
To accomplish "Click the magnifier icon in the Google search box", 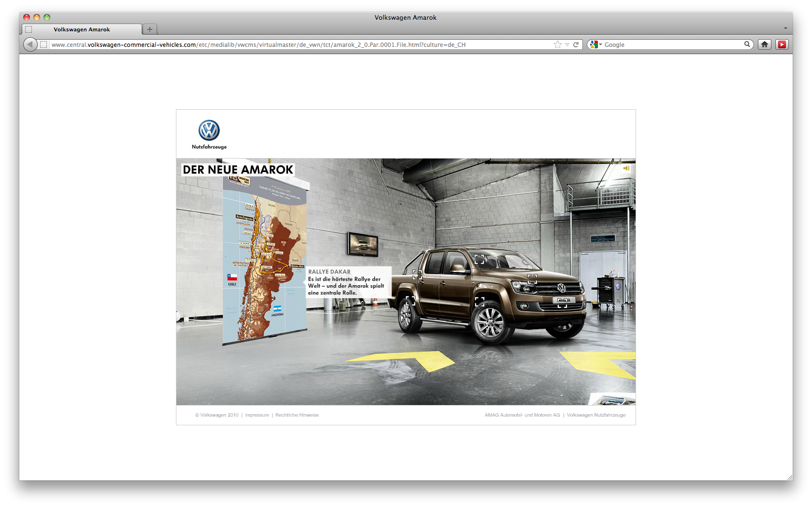I will pyautogui.click(x=747, y=44).
